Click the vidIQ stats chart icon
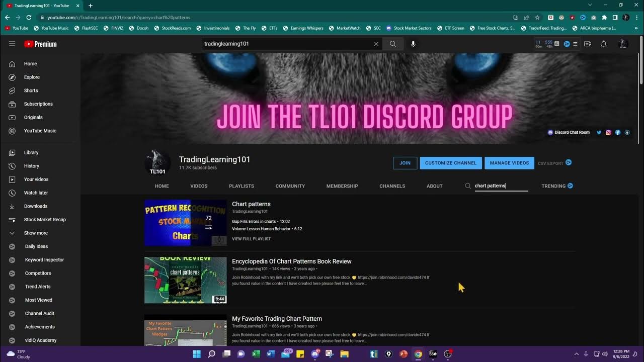Viewport: 644px width, 362px height. [556, 44]
